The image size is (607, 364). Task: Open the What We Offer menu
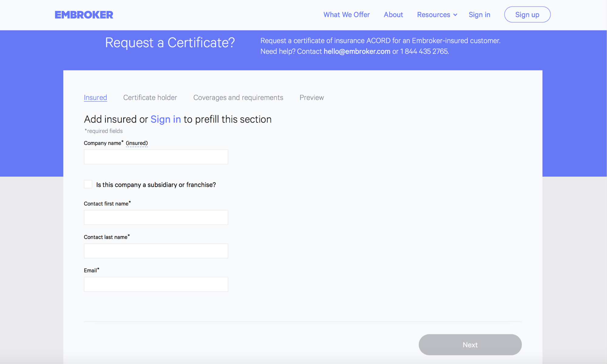tap(346, 15)
